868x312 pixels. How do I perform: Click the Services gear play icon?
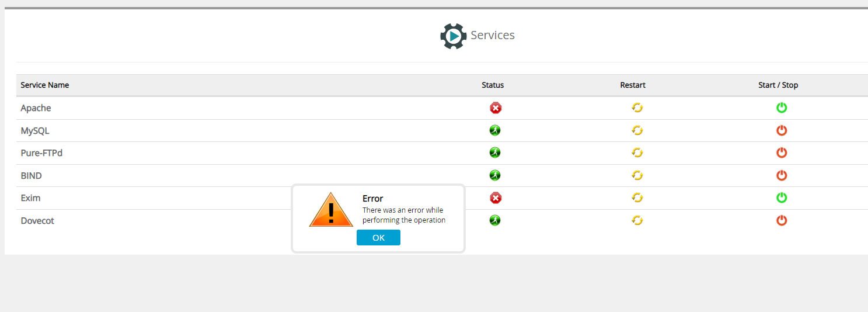453,36
